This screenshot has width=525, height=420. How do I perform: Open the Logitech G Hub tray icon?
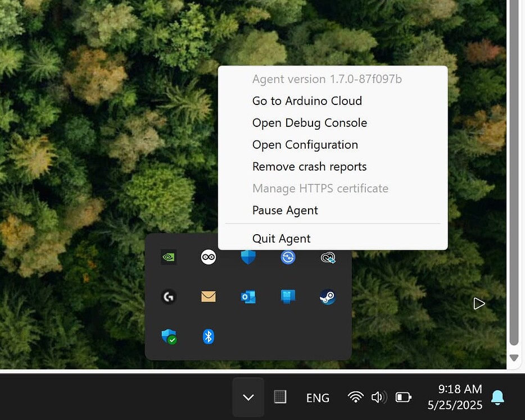click(x=168, y=296)
